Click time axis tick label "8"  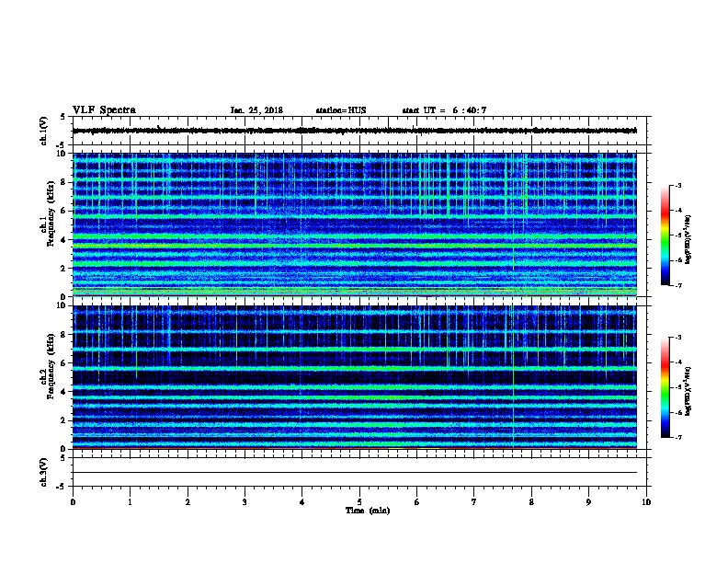tap(531, 502)
